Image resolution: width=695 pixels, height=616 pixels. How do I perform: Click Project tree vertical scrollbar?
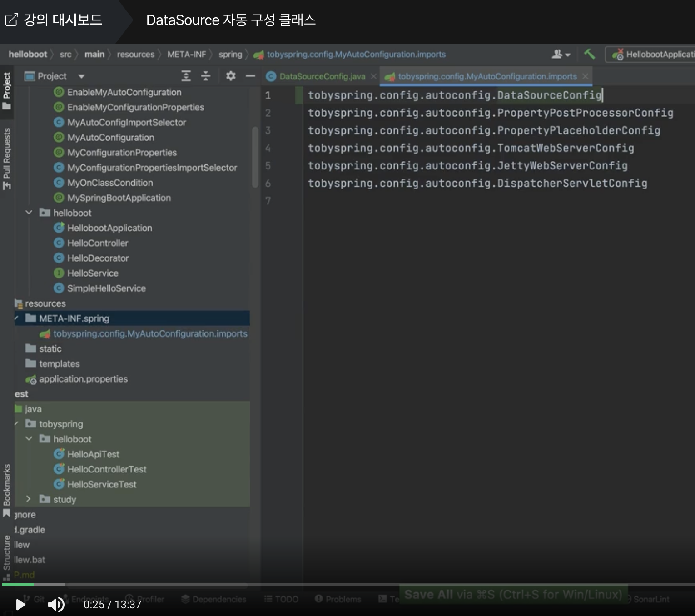click(255, 157)
